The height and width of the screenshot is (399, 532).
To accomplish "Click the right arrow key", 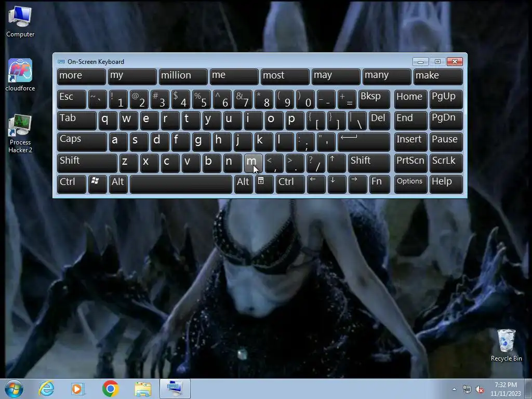I will point(357,184).
